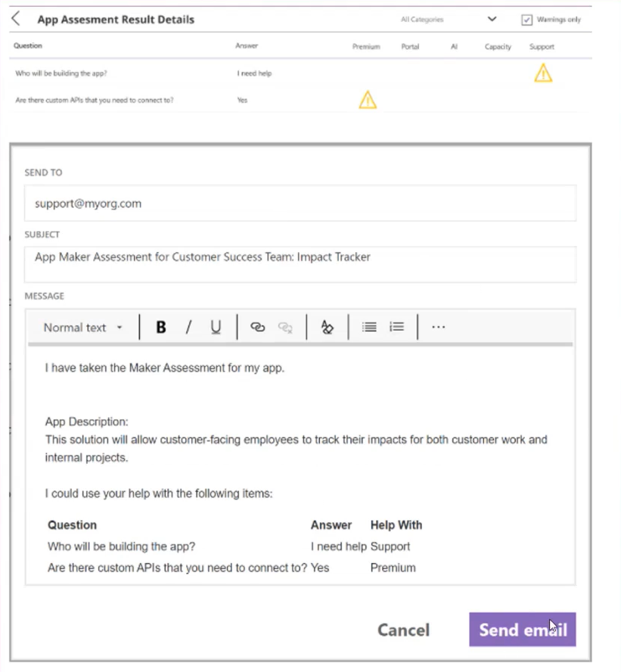Click the Premium warning triangle icon
The image size is (621, 672).
point(367,99)
